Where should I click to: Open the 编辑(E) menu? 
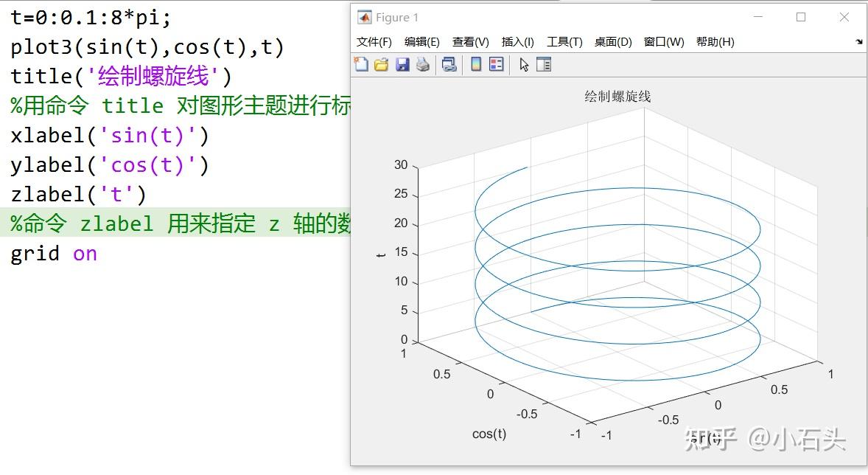(421, 42)
